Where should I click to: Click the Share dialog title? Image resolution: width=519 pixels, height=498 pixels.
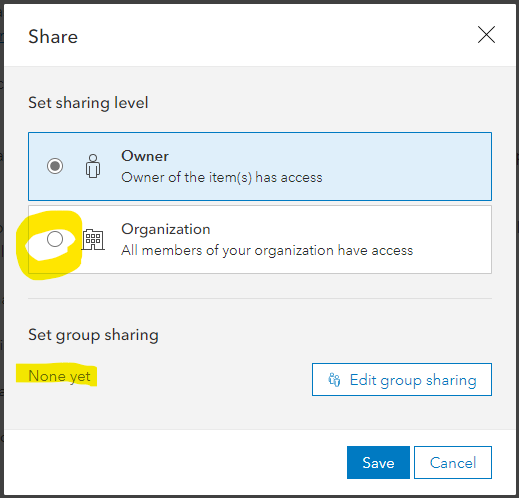[53, 36]
